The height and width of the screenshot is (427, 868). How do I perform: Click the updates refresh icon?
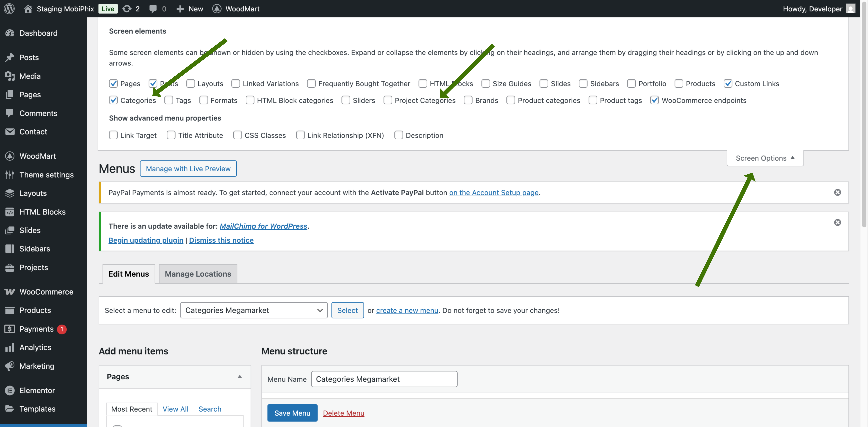[x=127, y=9]
